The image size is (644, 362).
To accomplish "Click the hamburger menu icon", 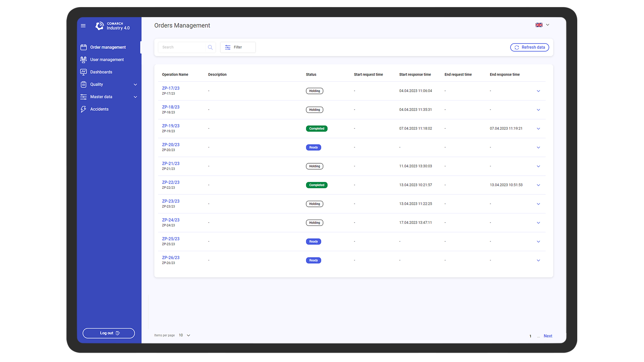I will 83,26.
